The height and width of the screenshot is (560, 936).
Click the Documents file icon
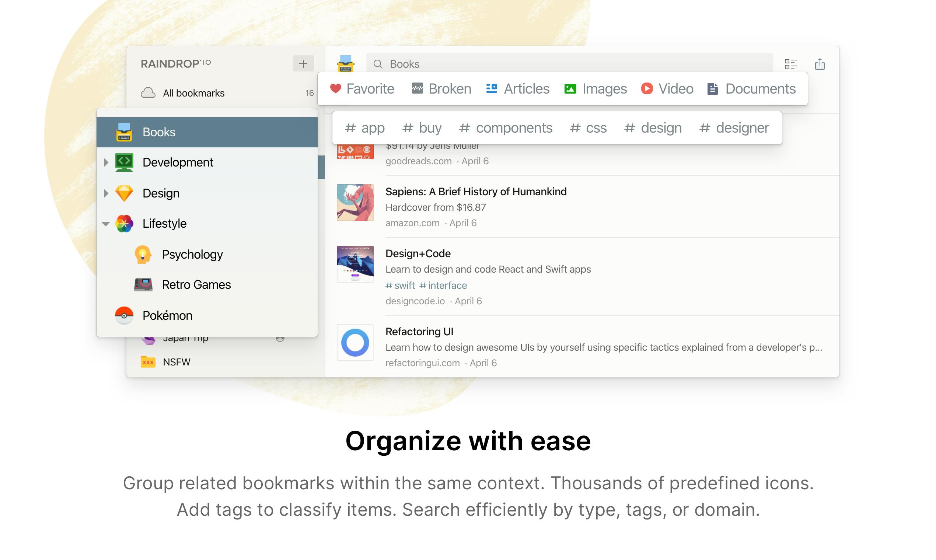(x=713, y=89)
